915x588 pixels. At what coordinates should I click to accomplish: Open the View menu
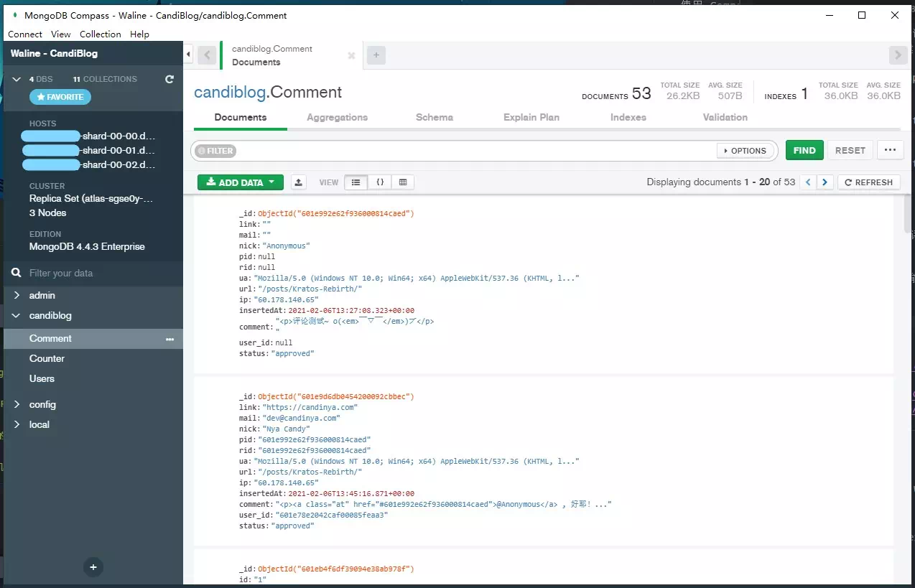[61, 34]
